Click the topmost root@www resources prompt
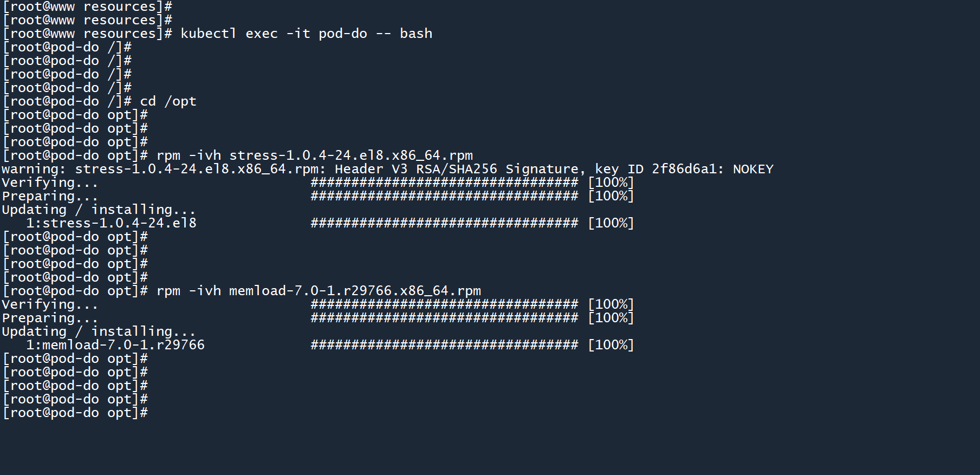 (x=87, y=6)
